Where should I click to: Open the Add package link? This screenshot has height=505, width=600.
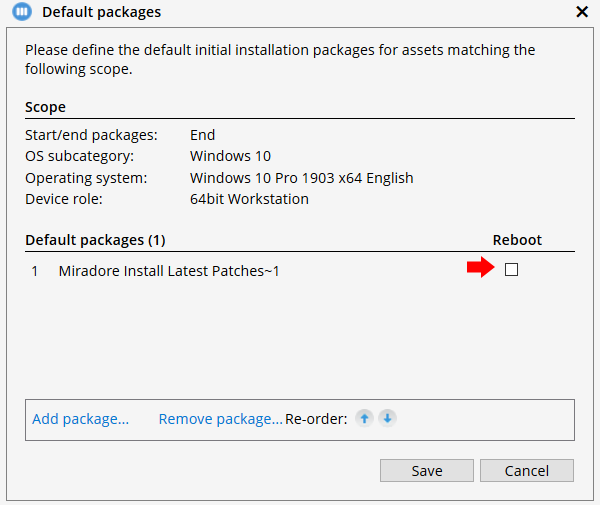[x=80, y=419]
